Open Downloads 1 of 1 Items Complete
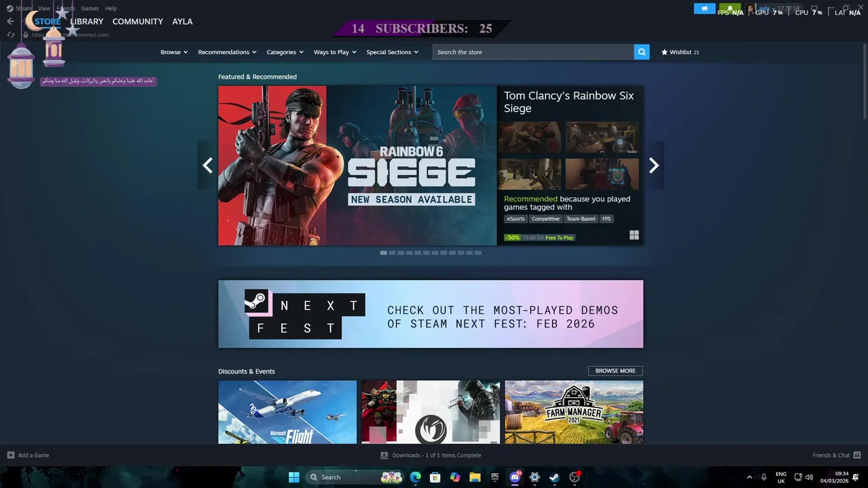 tap(437, 455)
